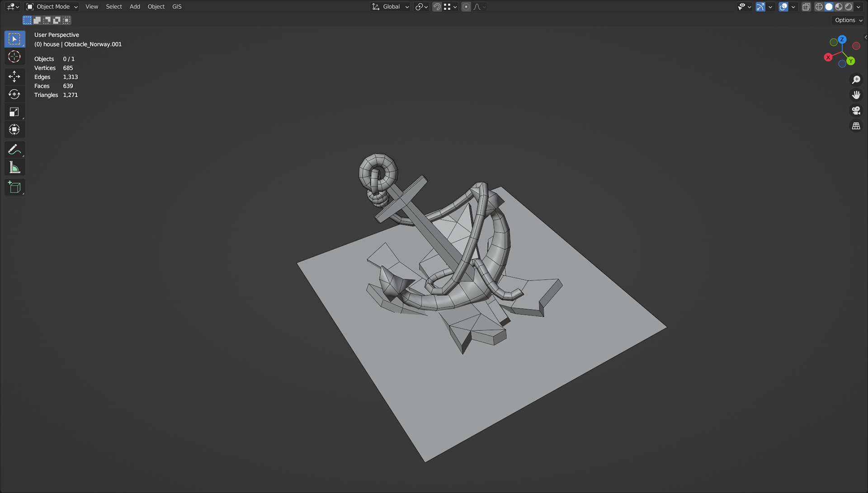Toggle X-ray display
Viewport: 868px width, 493px height.
[806, 7]
